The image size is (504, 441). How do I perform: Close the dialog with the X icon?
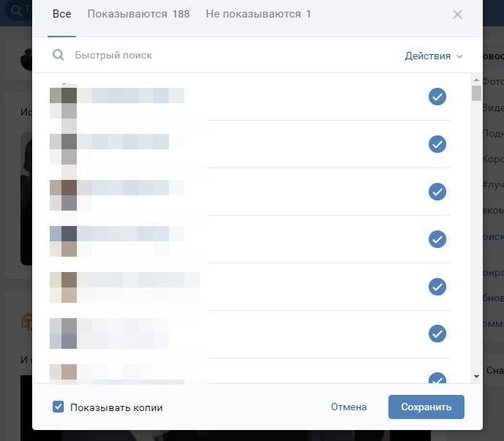click(457, 14)
